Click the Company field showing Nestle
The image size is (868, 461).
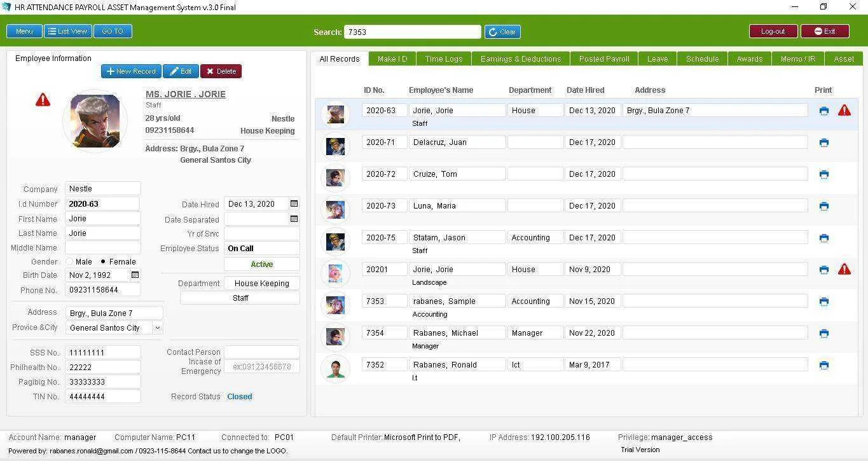(x=102, y=189)
